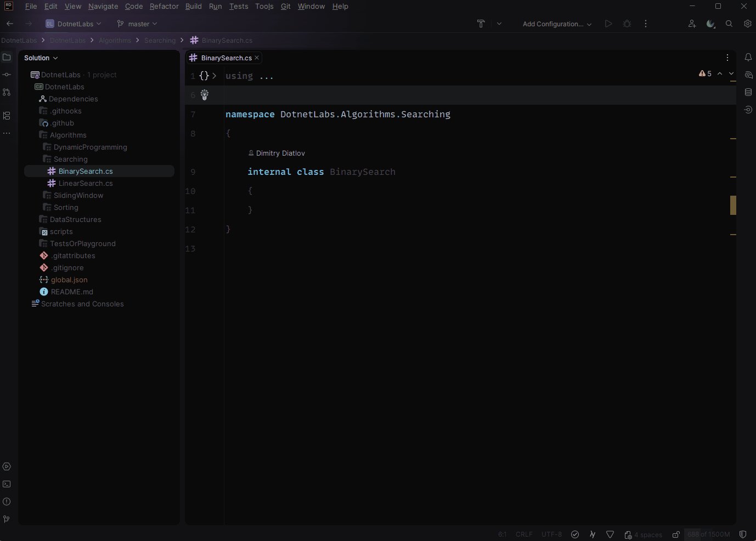Viewport: 756px width, 541px height.
Task: Open the Git tool window icon at bottom left
Action: point(7,519)
